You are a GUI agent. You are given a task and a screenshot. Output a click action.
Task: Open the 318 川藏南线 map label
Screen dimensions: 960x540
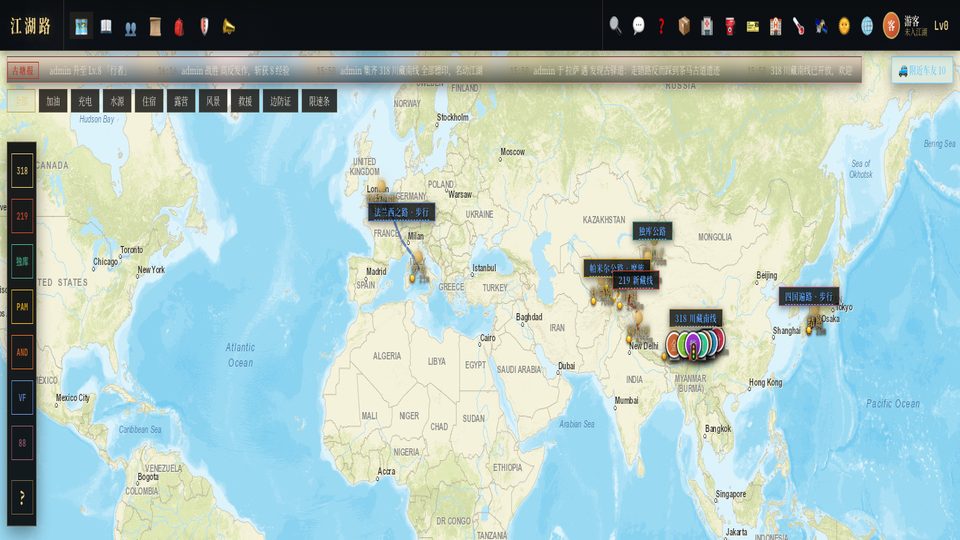coord(696,318)
